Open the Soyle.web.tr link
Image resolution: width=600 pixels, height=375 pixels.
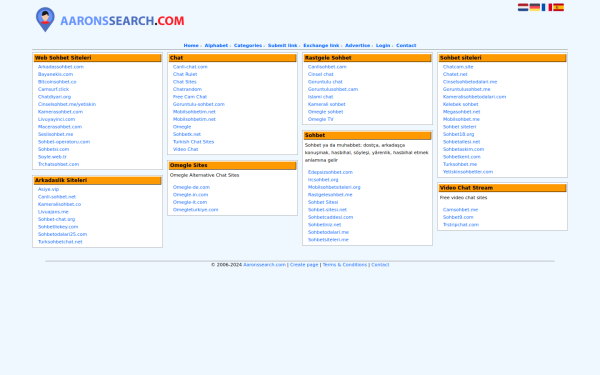tap(52, 157)
